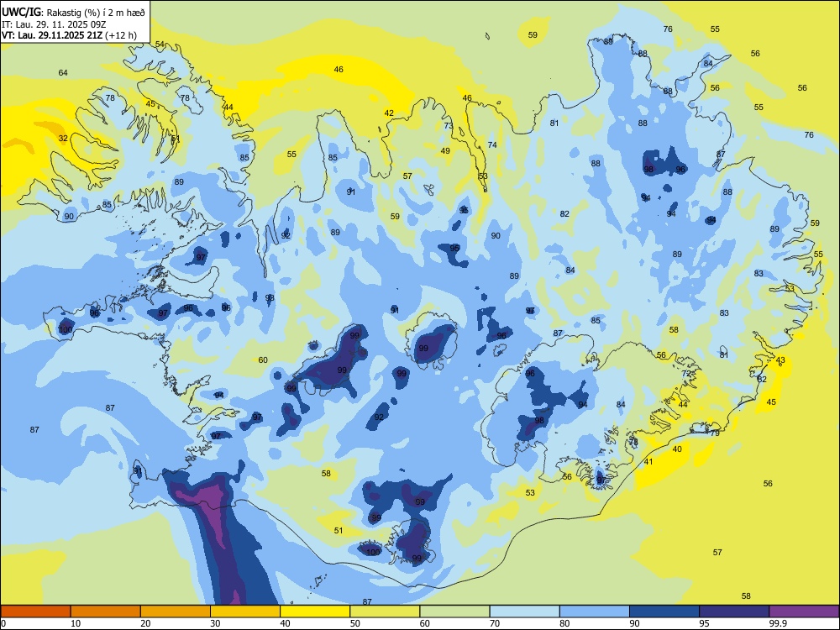Click the map humidity value '32'
The height and width of the screenshot is (630, 840).
point(63,139)
